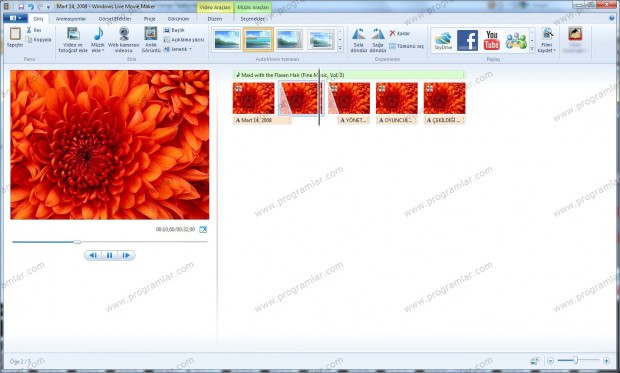Screen dimensions: 620x373
Task: Click the timeline playhead marker
Action: click(x=319, y=97)
